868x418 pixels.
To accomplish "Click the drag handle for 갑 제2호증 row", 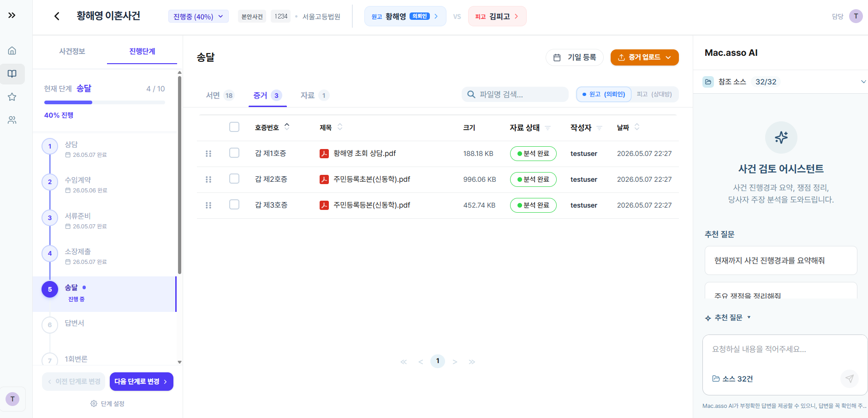I will click(208, 179).
